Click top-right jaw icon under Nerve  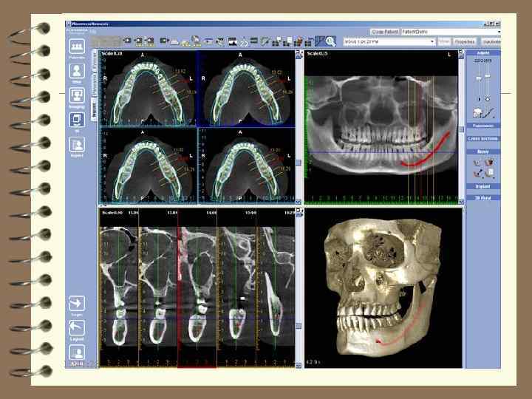pos(489,162)
